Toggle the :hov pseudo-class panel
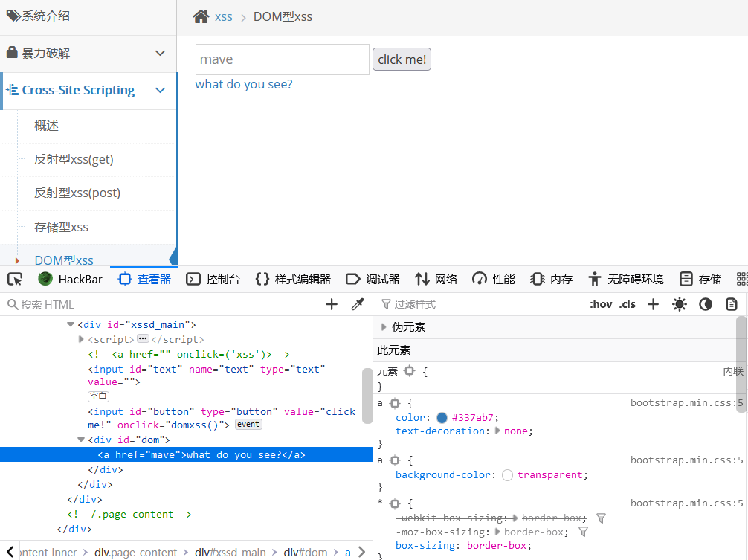The height and width of the screenshot is (560, 748). 600,304
